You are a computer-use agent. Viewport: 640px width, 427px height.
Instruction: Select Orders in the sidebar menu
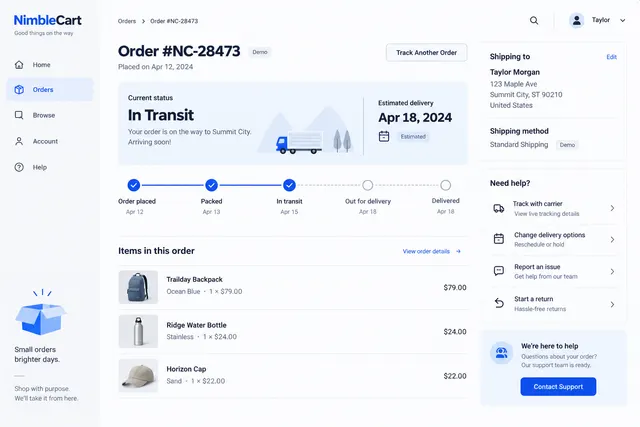click(50, 90)
